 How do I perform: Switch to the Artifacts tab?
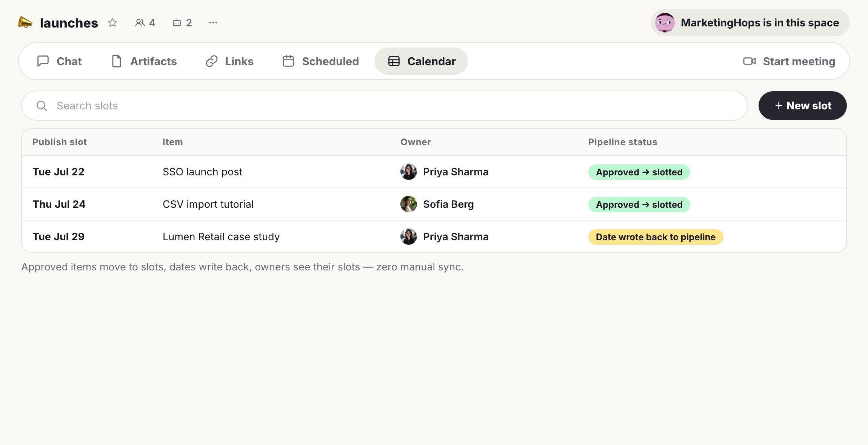(144, 61)
